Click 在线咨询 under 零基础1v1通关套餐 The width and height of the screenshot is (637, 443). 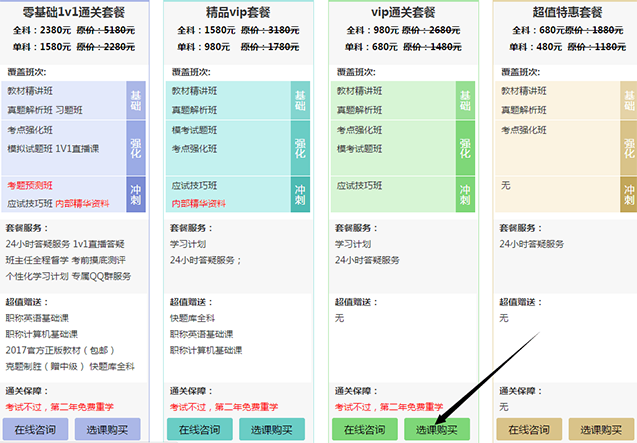pos(36,429)
